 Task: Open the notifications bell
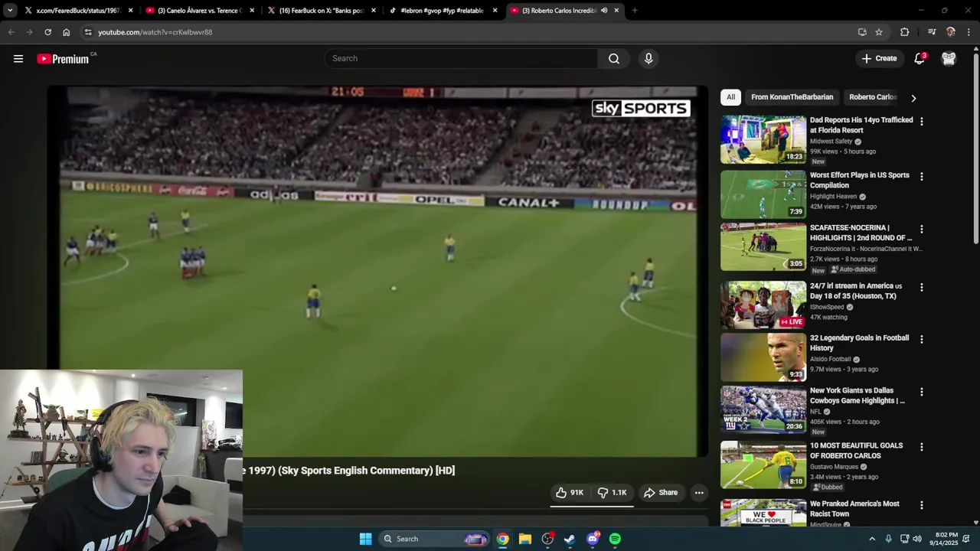coord(920,59)
